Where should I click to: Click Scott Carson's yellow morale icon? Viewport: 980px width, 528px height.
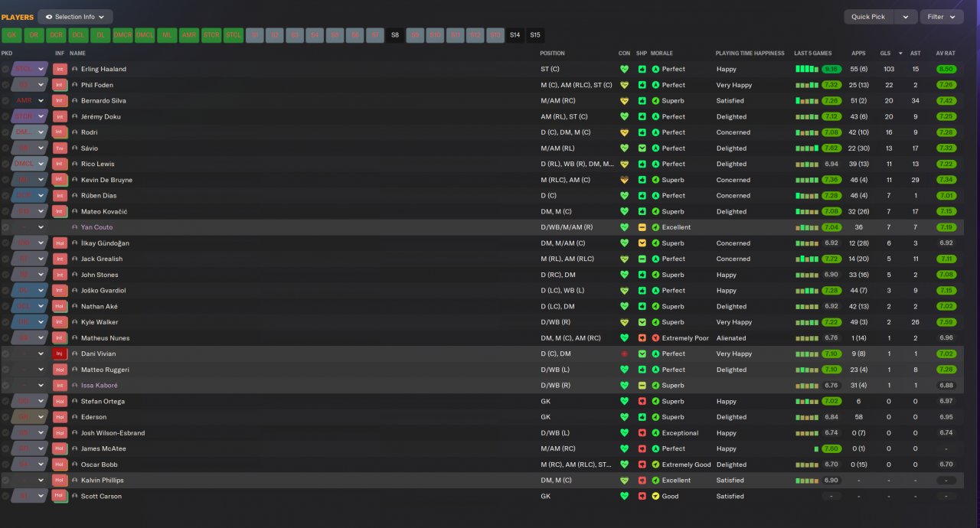click(x=655, y=496)
